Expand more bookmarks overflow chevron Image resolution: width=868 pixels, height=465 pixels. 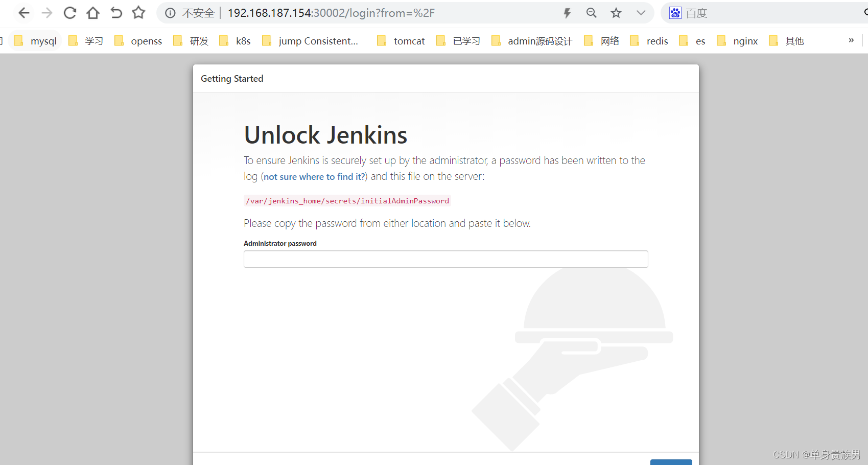coord(851,40)
